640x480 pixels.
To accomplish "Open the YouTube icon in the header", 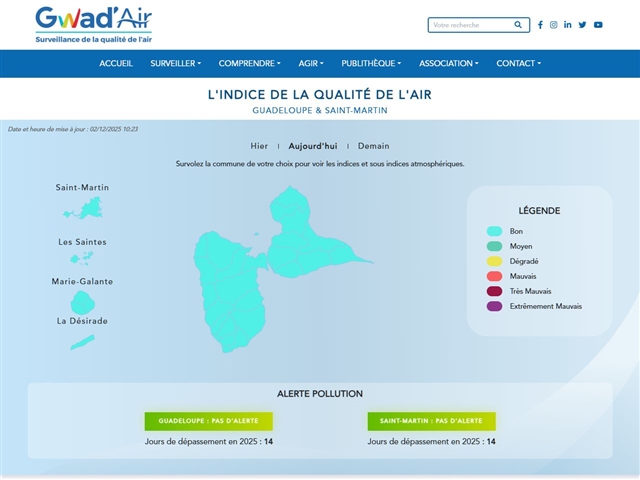I will coord(598,25).
